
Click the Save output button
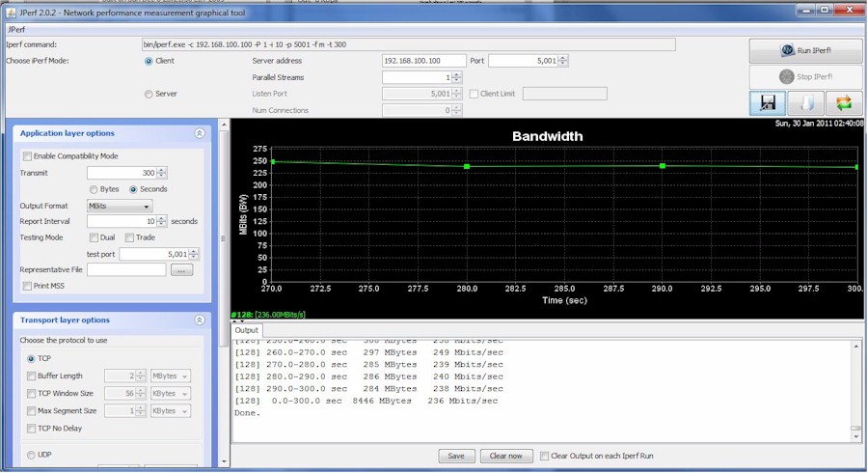456,456
